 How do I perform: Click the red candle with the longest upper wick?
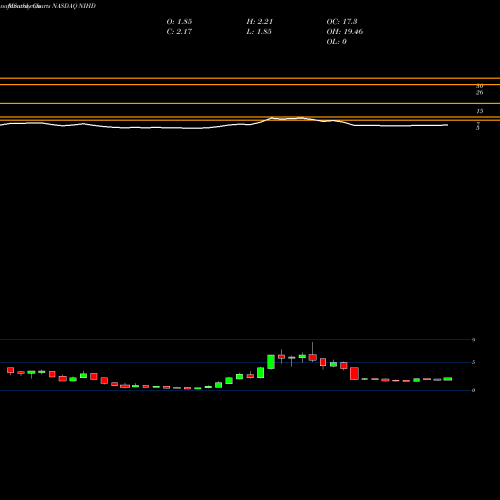313,358
